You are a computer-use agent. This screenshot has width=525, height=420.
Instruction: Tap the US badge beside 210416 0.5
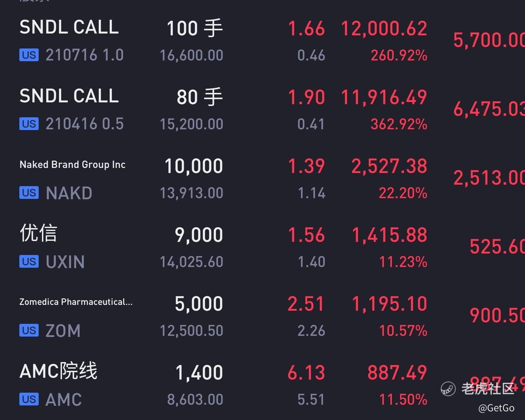coord(29,124)
